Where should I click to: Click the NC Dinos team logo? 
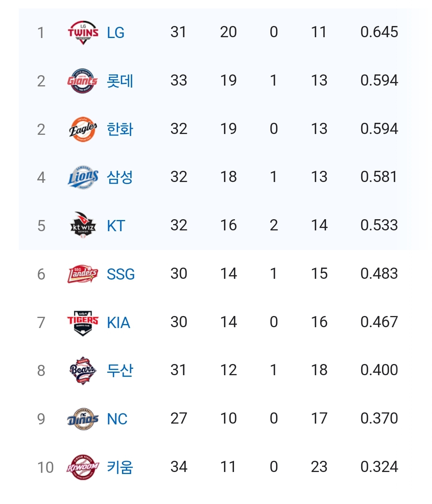[83, 419]
